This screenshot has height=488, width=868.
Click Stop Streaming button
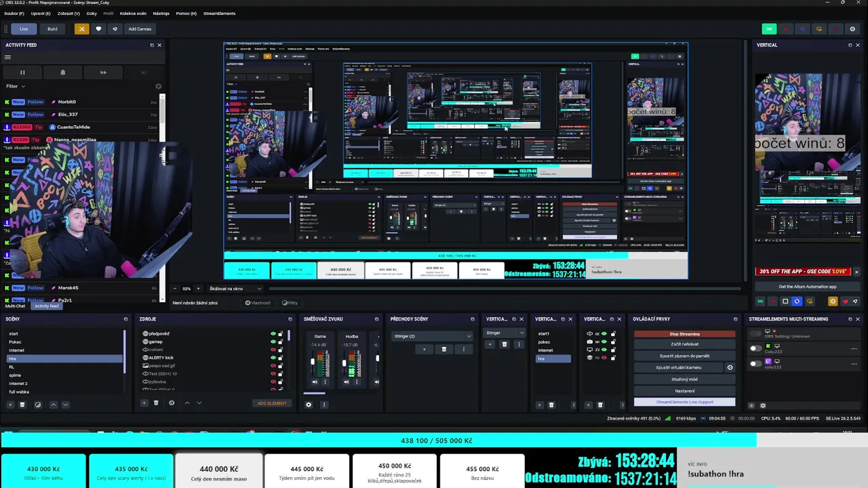(x=684, y=334)
